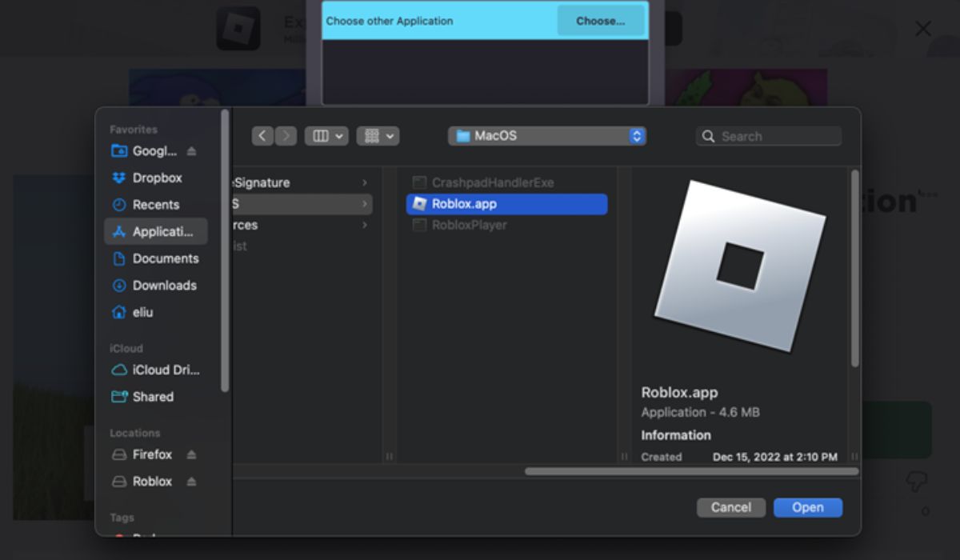The image size is (960, 560).
Task: Open the MacOS folder path popup
Action: click(547, 136)
